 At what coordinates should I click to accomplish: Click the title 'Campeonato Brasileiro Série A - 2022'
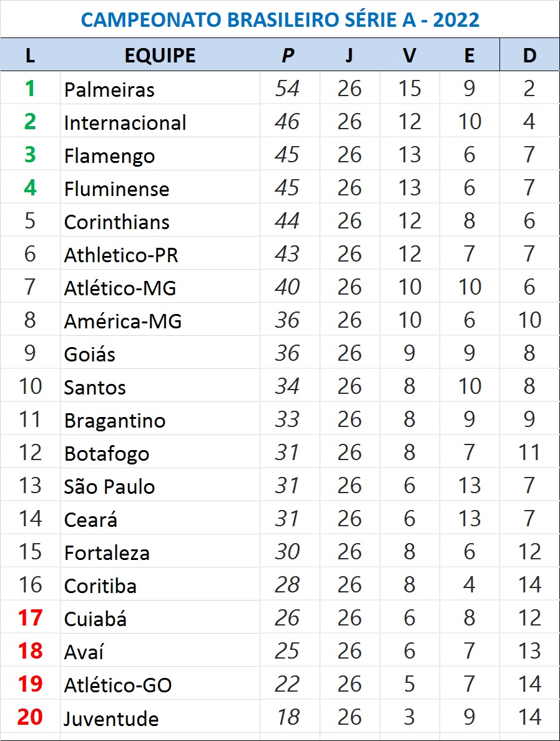(x=280, y=20)
